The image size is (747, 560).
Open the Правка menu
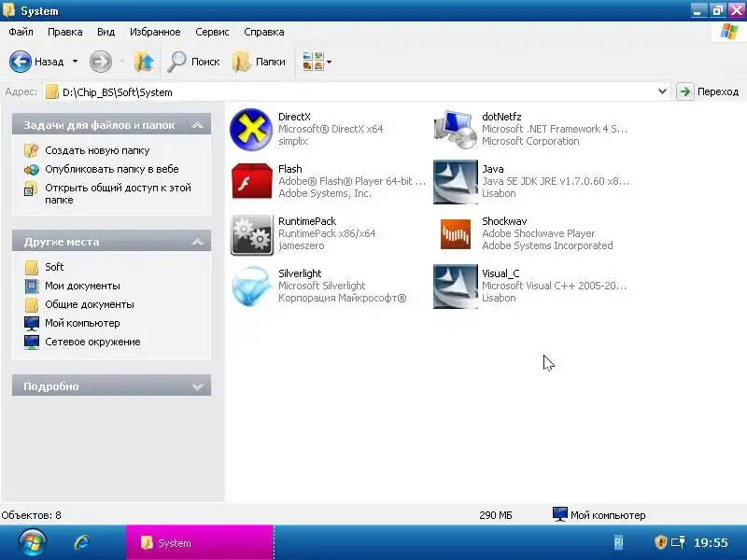(65, 32)
